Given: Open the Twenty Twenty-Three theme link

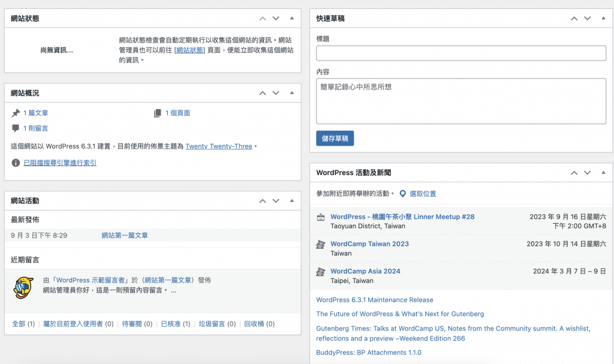Looking at the screenshot, I should coord(219,146).
